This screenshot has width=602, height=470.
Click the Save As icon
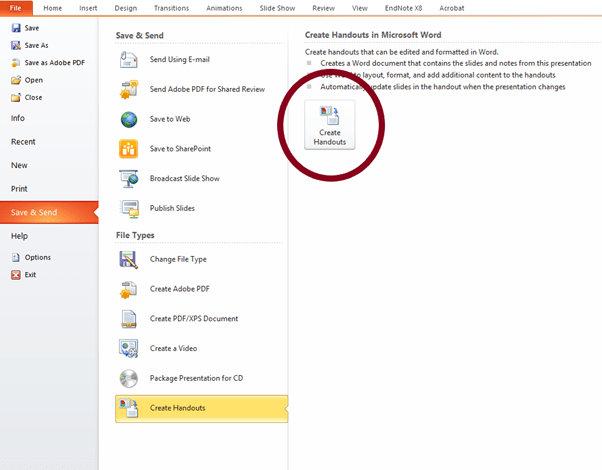16,45
